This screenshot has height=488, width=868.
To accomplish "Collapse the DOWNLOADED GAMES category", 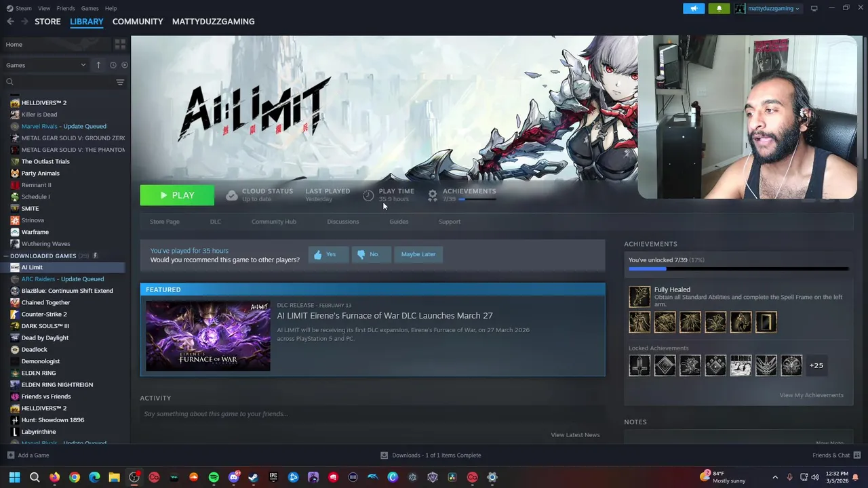I will coord(7,256).
